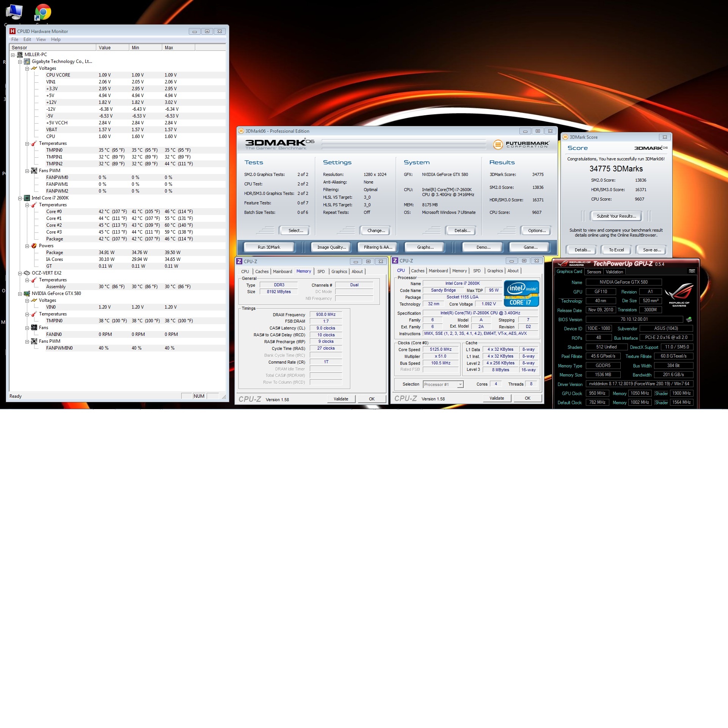The height and width of the screenshot is (728, 728).
Task: Click Submit Your Results button
Action: 616,216
